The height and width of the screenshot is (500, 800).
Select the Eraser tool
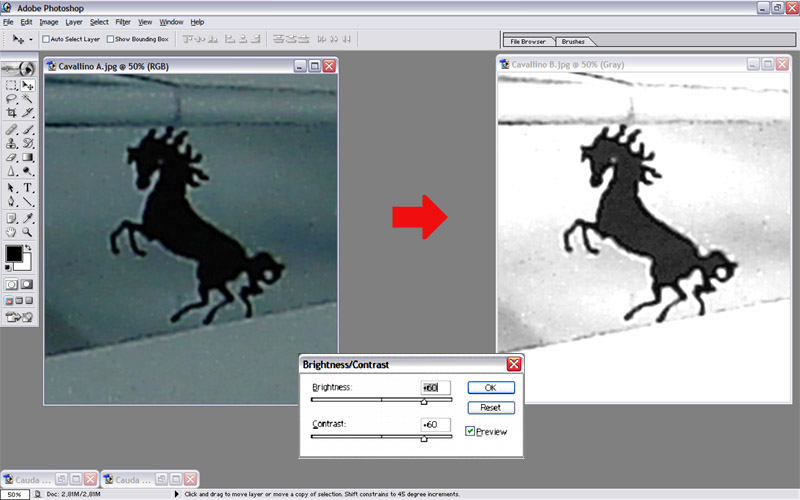point(11,157)
